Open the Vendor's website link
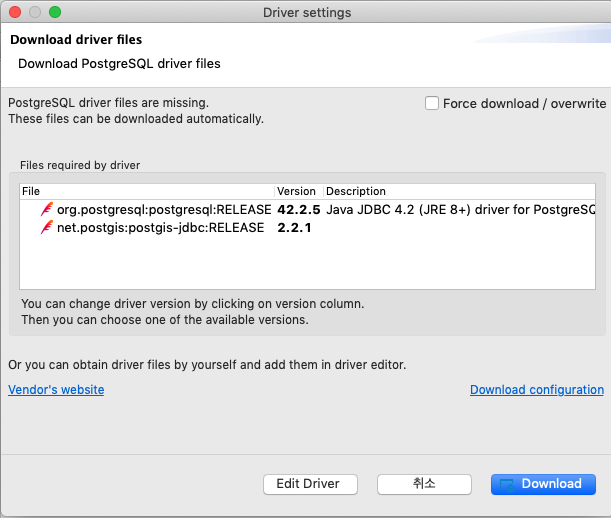611x518 pixels. coord(56,390)
